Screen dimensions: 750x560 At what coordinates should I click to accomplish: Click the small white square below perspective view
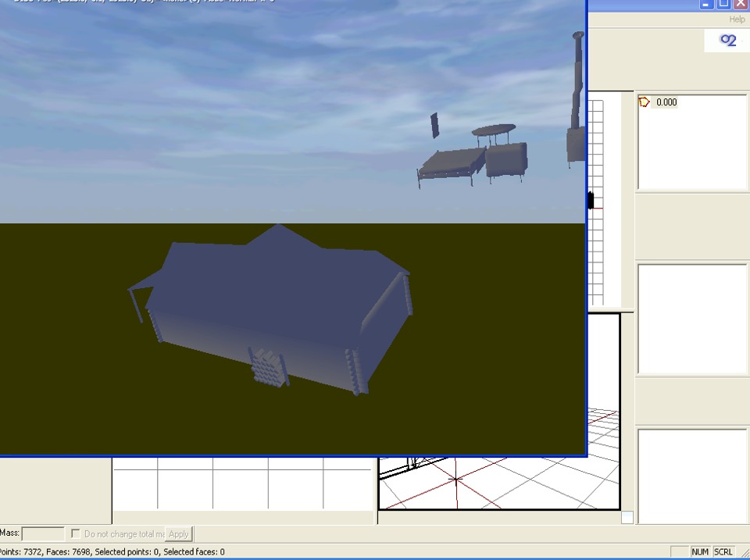[627, 517]
